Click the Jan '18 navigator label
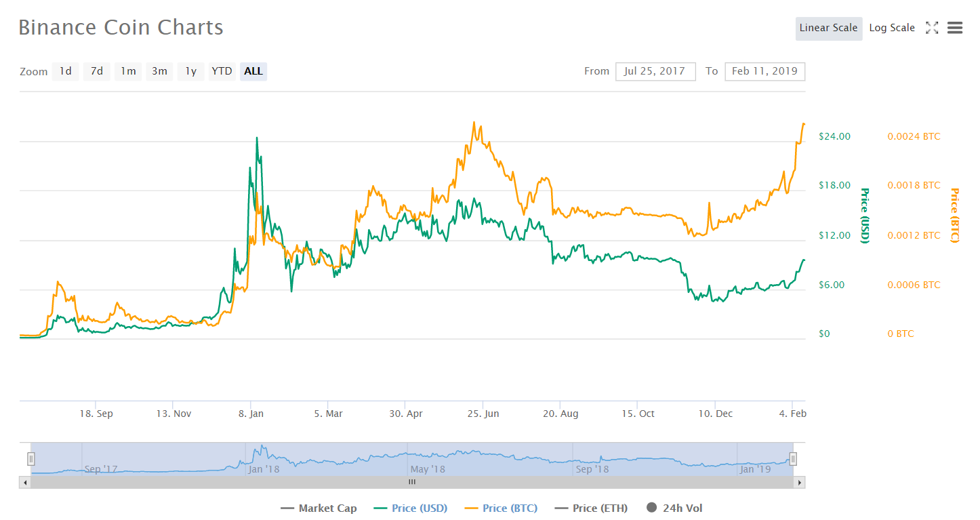The image size is (980, 520). point(264,468)
